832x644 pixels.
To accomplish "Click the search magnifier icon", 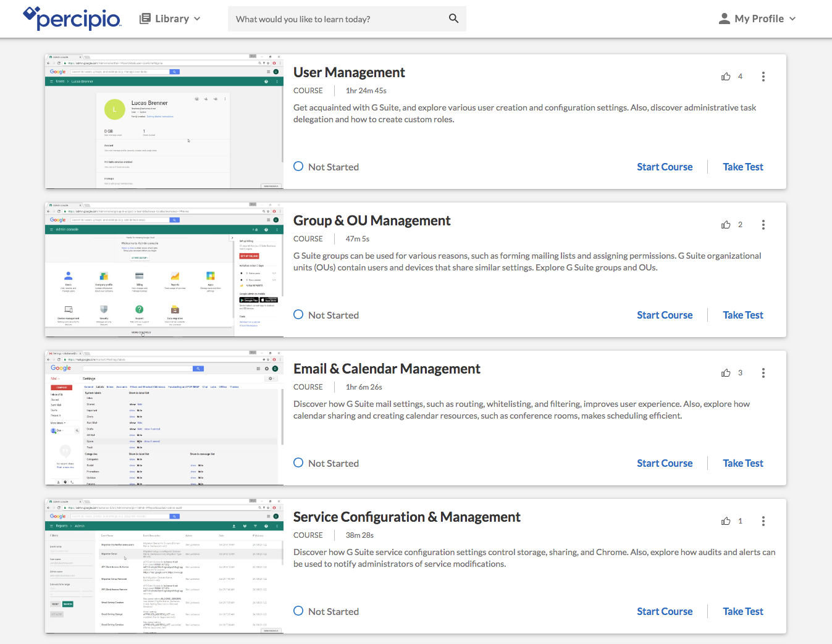I will [x=453, y=19].
